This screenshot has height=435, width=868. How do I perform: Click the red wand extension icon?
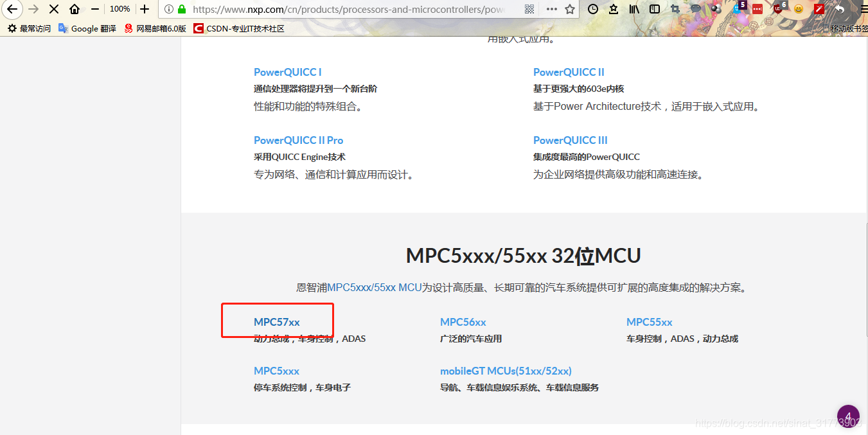[819, 9]
